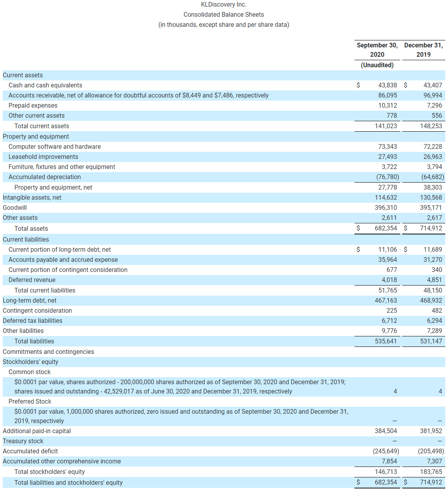Select the Deferred revenue row
The image size is (448, 491).
pyautogui.click(x=32, y=280)
